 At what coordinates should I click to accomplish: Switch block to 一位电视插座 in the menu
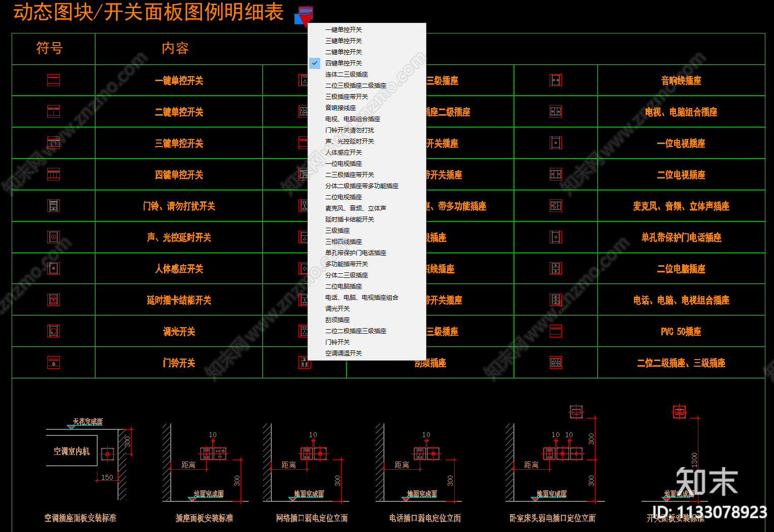[344, 164]
